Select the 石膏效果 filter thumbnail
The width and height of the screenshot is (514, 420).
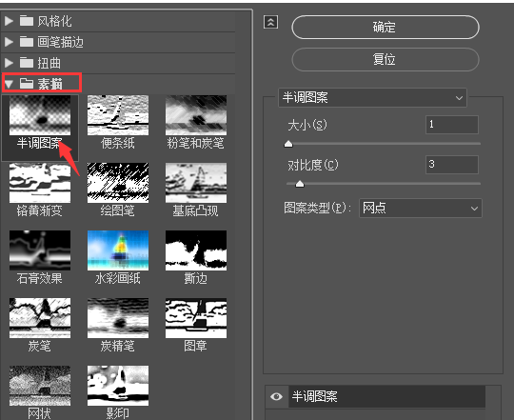point(40,250)
